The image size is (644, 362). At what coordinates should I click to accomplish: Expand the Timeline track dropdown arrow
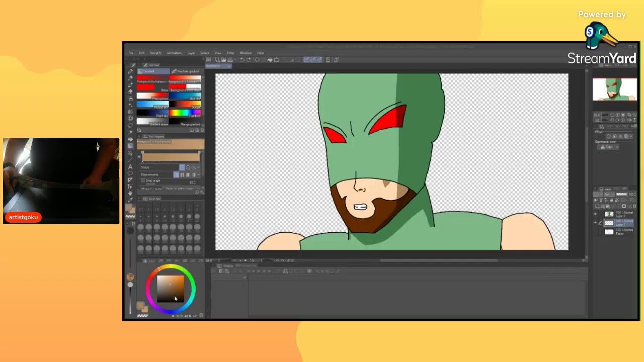[x=245, y=277]
